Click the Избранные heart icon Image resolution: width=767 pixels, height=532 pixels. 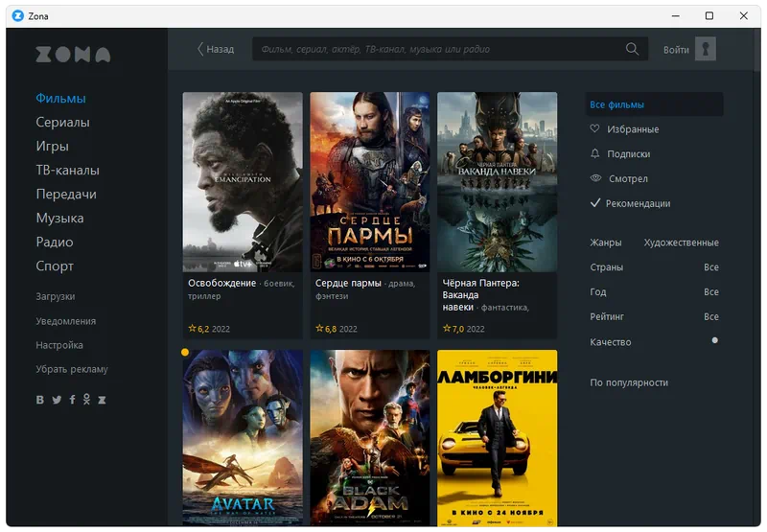pyautogui.click(x=594, y=128)
